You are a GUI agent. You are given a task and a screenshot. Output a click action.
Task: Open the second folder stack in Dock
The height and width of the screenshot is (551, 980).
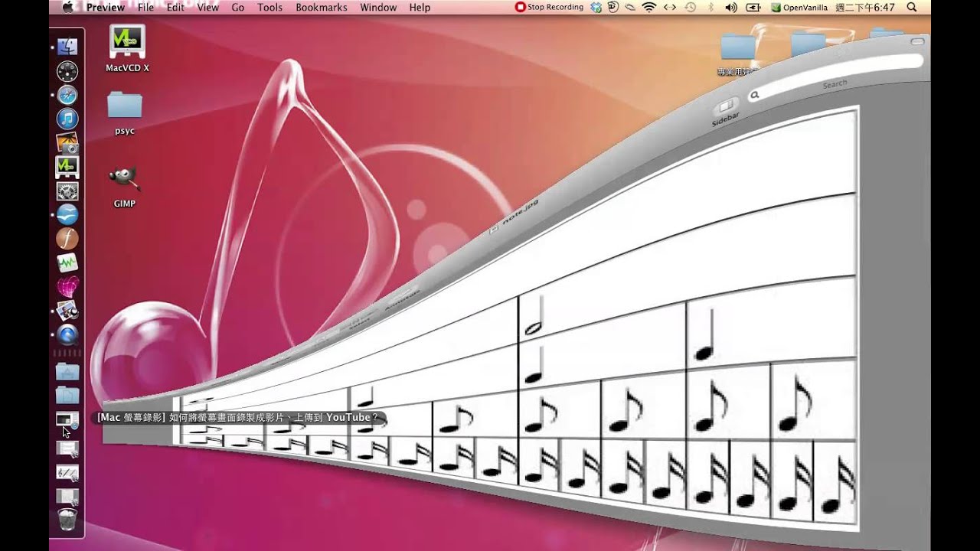pos(67,395)
